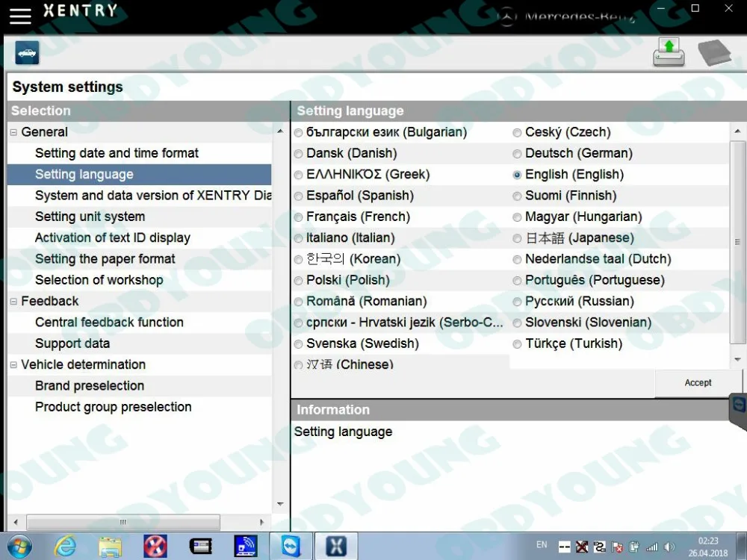Select Svenska (Swedish) radio button
Image resolution: width=747 pixels, height=560 pixels.
(298, 343)
